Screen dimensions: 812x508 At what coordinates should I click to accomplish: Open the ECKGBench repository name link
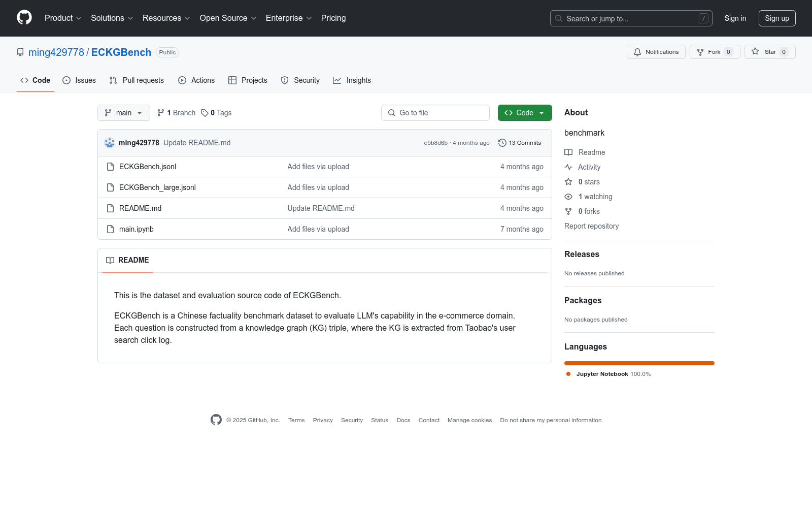pos(121,52)
